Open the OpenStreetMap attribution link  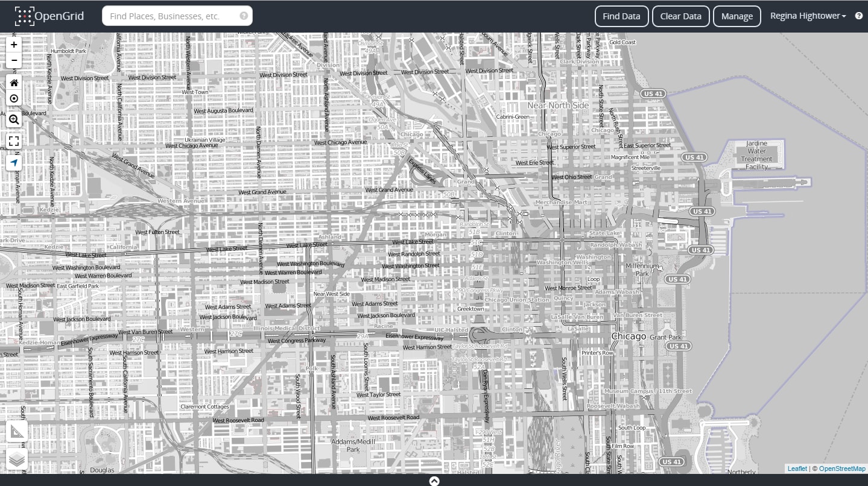coord(842,469)
